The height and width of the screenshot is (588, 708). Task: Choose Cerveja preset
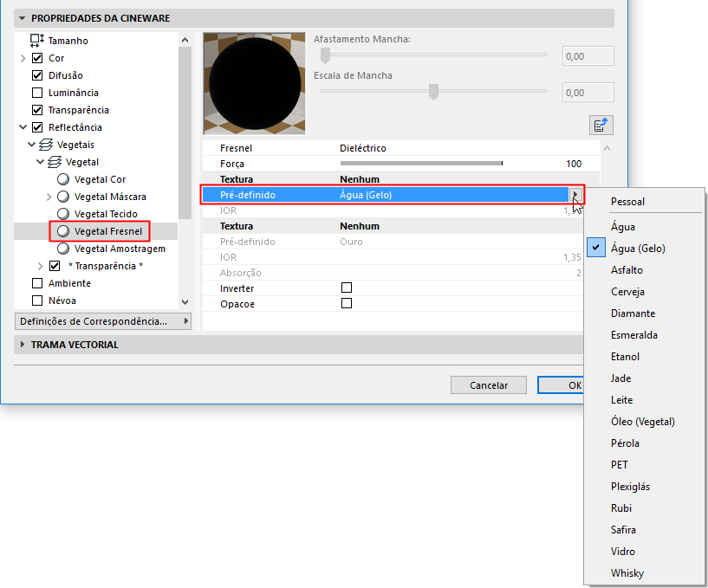[x=627, y=292]
